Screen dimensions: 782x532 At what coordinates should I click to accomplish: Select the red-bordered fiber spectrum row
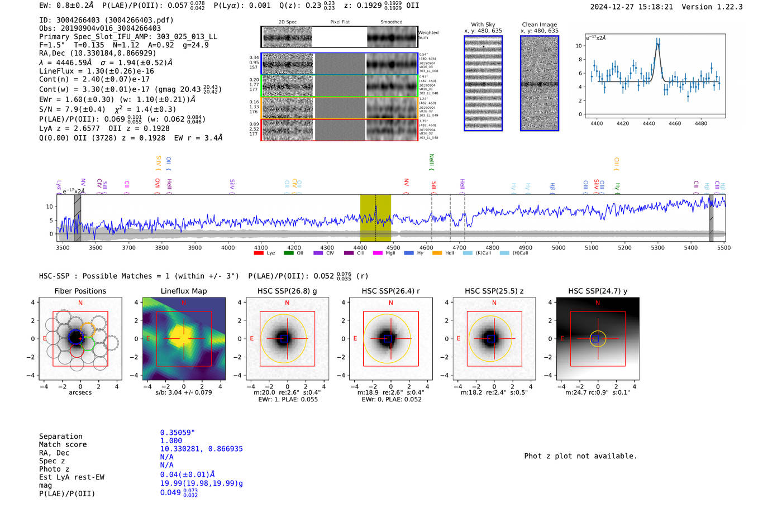(x=340, y=130)
